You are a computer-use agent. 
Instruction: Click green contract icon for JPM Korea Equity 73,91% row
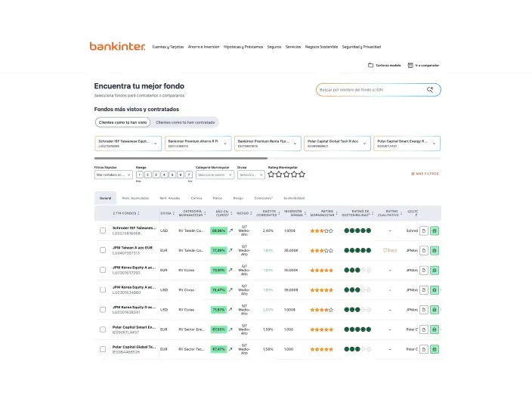click(435, 270)
